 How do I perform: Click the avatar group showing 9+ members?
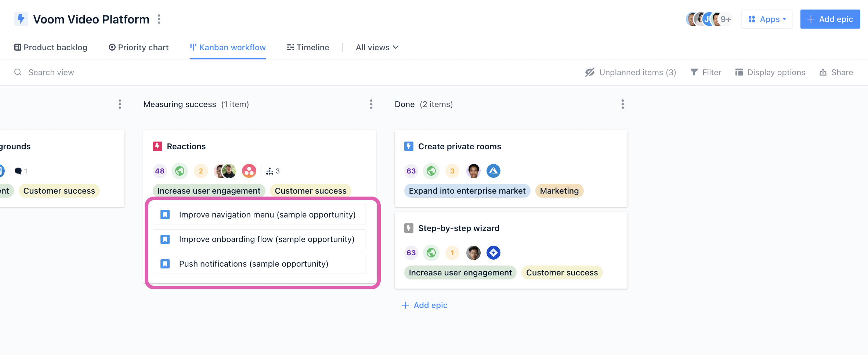pyautogui.click(x=709, y=19)
